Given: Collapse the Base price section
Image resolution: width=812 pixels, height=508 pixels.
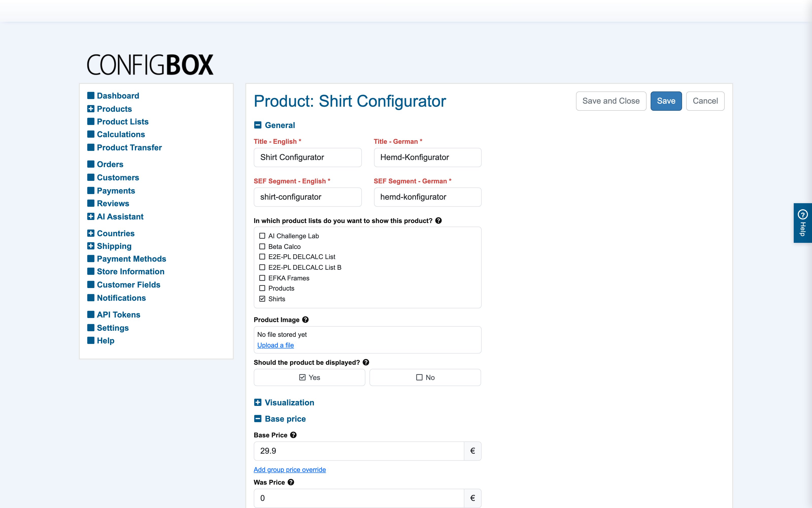Looking at the screenshot, I should pyautogui.click(x=258, y=419).
